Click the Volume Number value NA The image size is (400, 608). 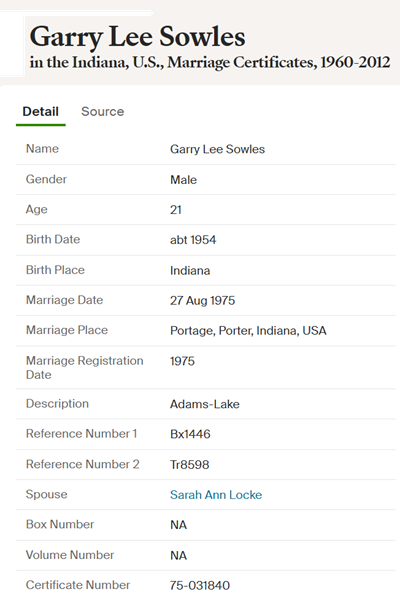coord(178,556)
